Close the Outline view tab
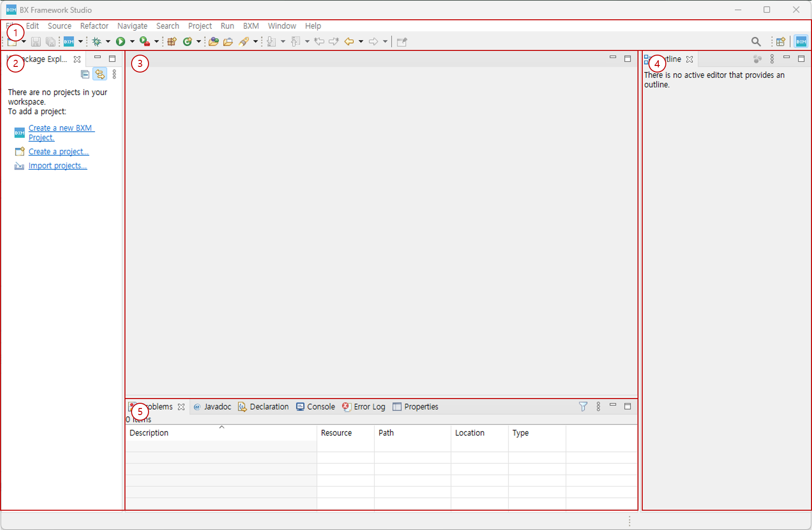812x530 pixels. pos(690,59)
